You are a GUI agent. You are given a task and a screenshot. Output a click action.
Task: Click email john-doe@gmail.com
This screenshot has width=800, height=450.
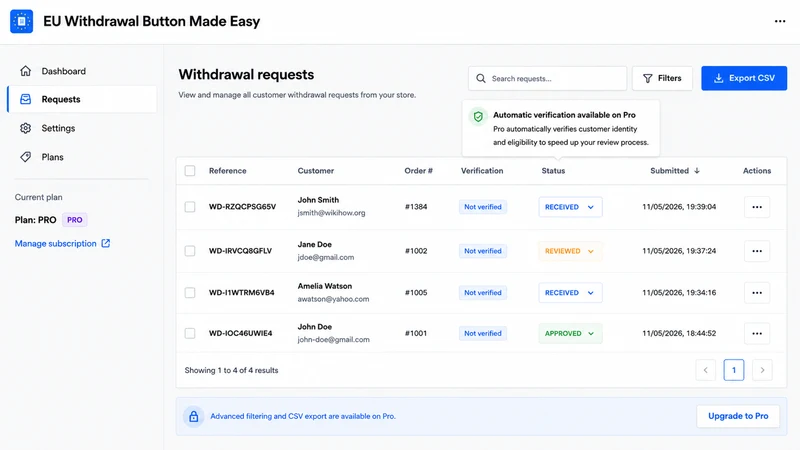click(x=334, y=340)
